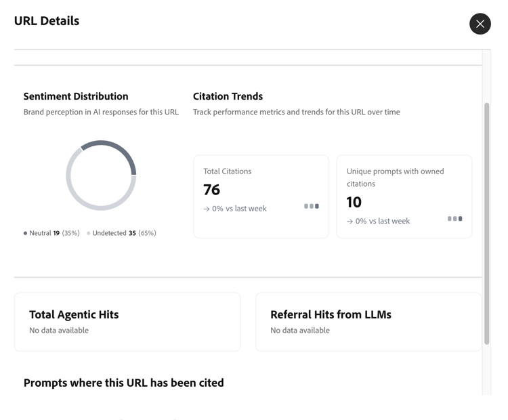Open the Referral Hits from LLMs card
Screen dimensions: 508x420
[368, 322]
